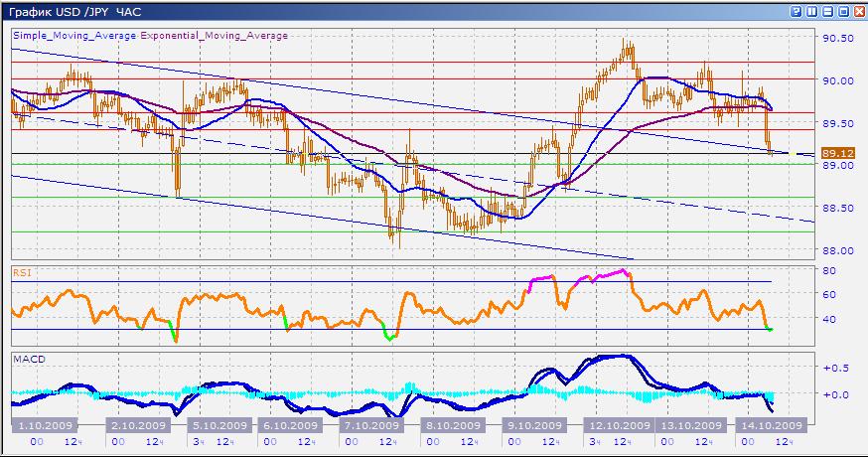Viewport: 868px width, 457px height.
Task: Click the 14.10.2009 date marker
Action: pos(773,425)
